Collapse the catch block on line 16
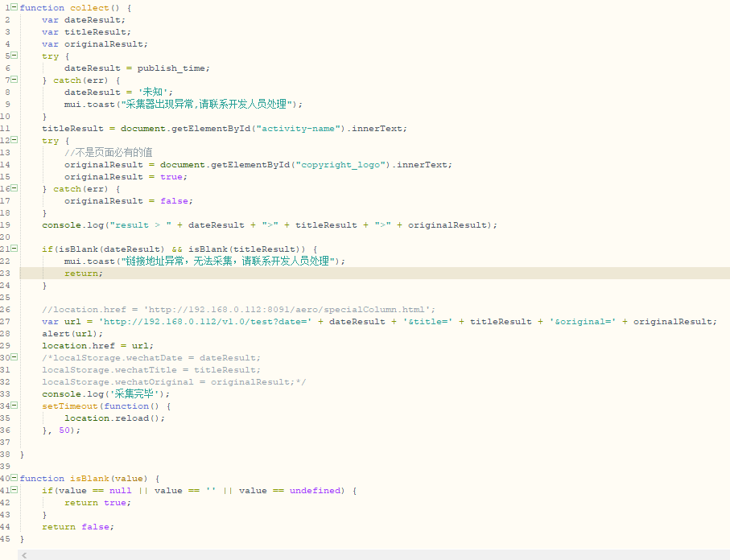 click(x=14, y=188)
